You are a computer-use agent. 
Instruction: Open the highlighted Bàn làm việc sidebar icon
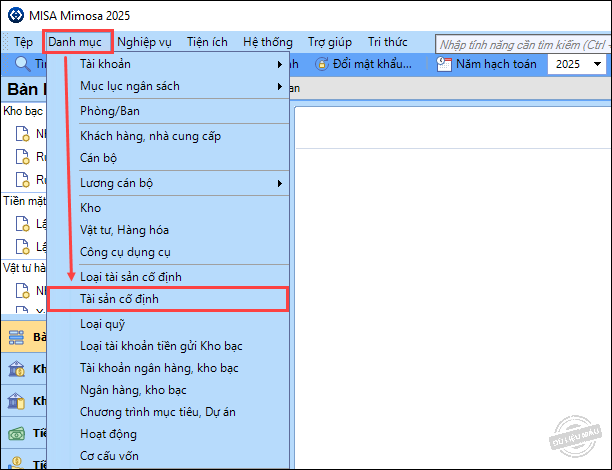pyautogui.click(x=17, y=338)
